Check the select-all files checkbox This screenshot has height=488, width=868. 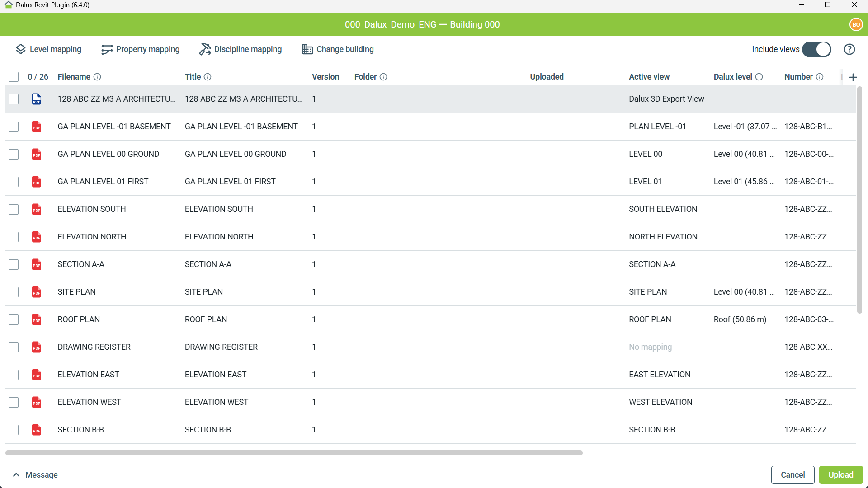[14, 77]
